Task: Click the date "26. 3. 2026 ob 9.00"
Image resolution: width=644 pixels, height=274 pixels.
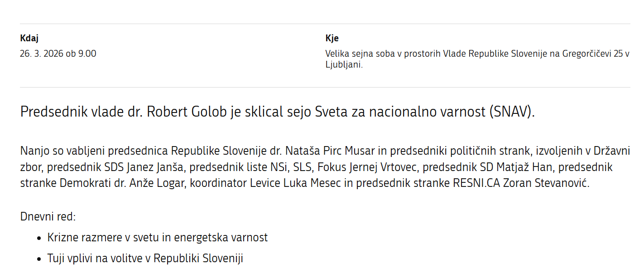Action: pos(58,54)
